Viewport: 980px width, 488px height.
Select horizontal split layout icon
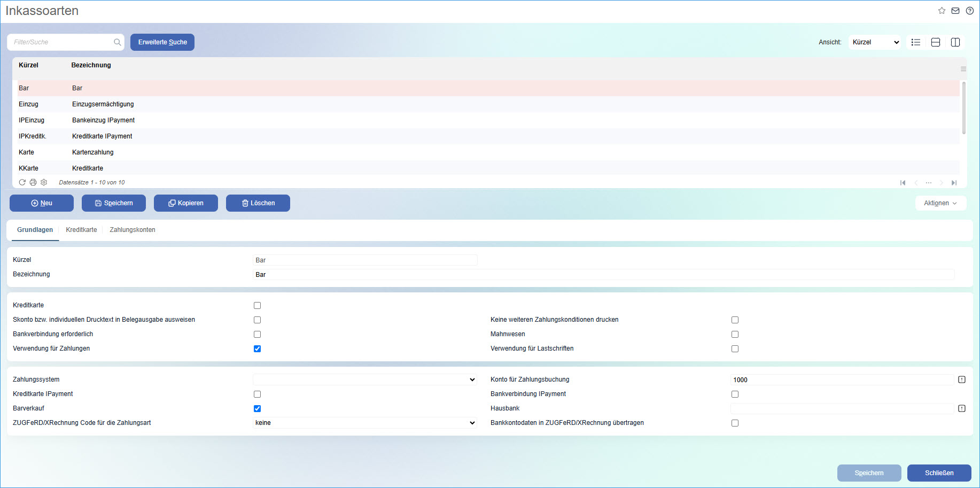click(936, 42)
